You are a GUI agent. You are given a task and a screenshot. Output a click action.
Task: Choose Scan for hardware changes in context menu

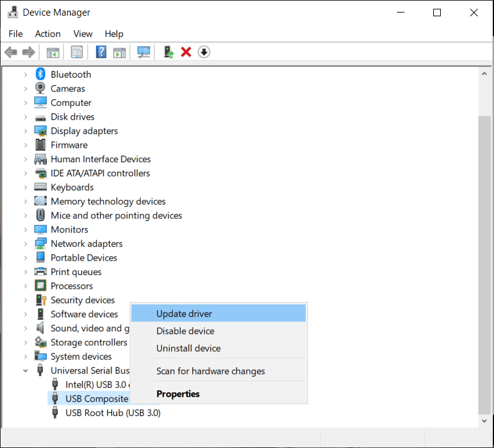[x=219, y=371]
